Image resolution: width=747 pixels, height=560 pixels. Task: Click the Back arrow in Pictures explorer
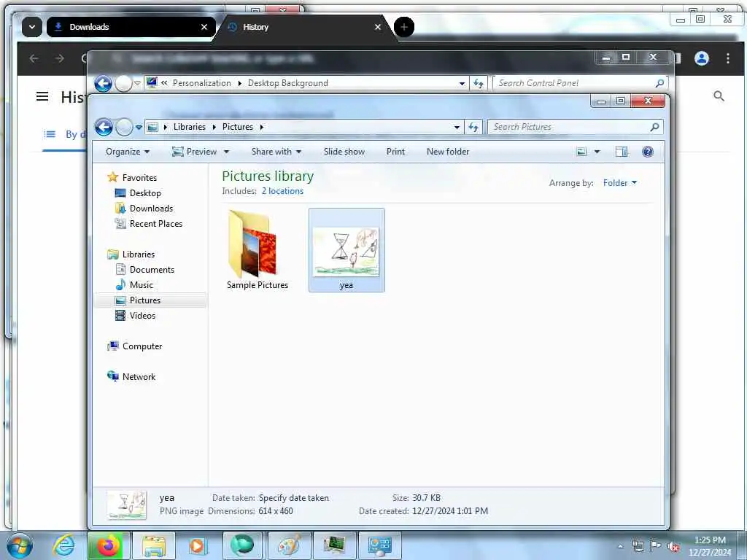point(104,127)
